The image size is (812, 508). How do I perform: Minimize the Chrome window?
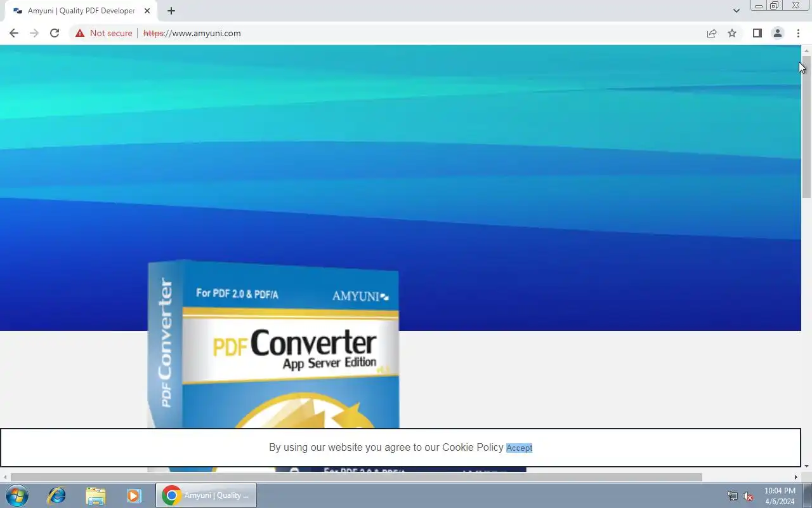pos(759,6)
